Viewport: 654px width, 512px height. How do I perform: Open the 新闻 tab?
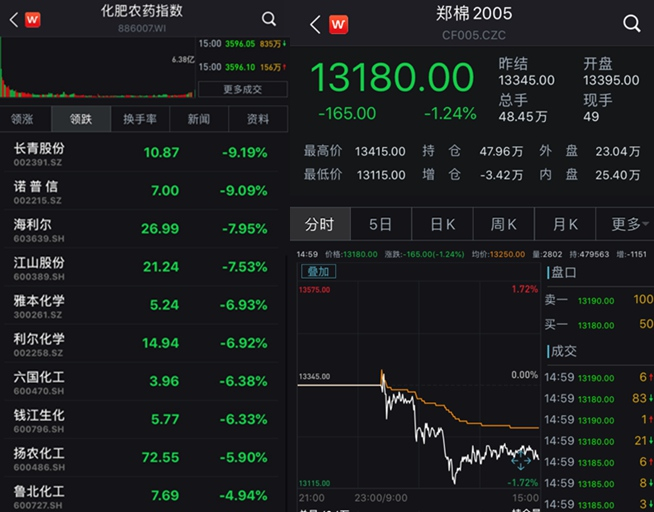pyautogui.click(x=198, y=119)
